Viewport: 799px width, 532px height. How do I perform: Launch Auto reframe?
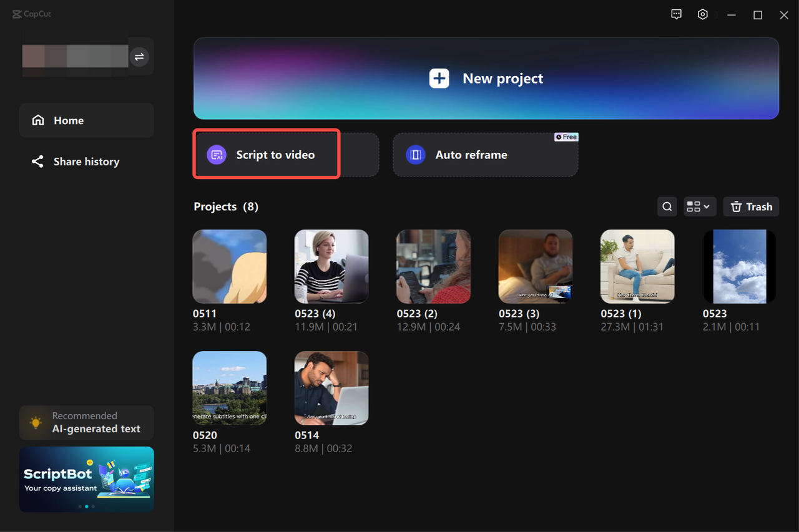coord(486,155)
